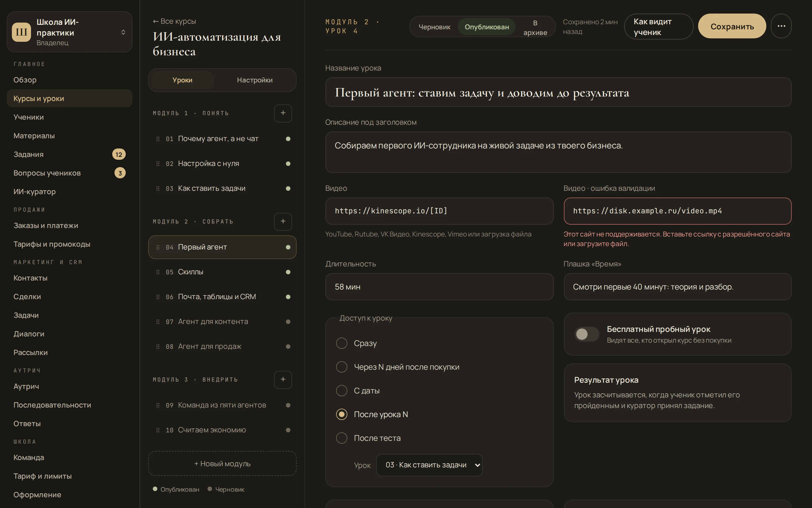Choose После теста access radio
The height and width of the screenshot is (508, 812).
pos(342,438)
